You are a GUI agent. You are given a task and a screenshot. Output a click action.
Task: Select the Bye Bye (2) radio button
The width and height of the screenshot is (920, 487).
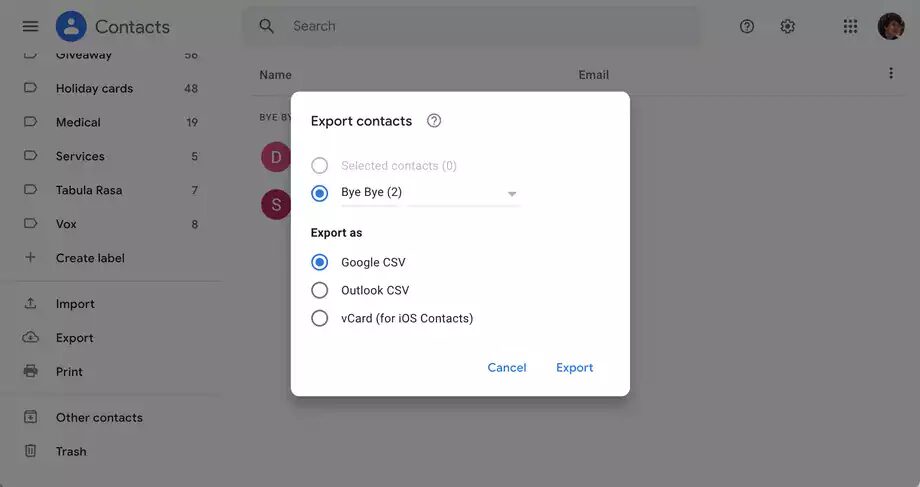(x=319, y=193)
